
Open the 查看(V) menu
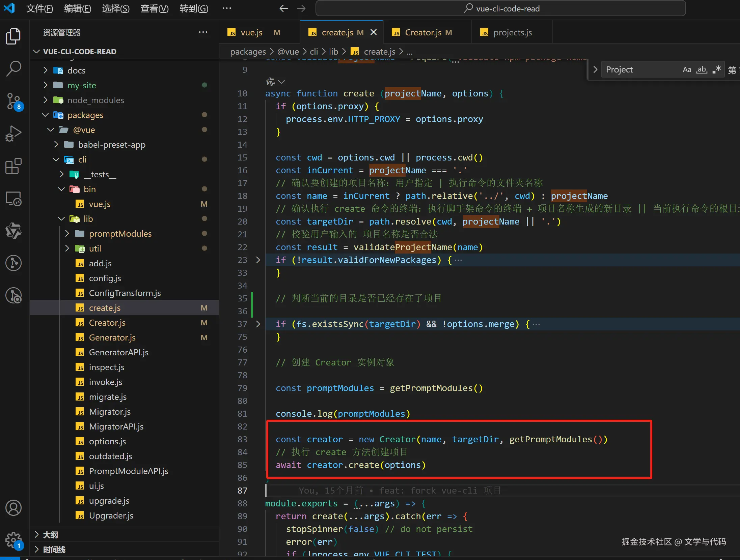154,8
